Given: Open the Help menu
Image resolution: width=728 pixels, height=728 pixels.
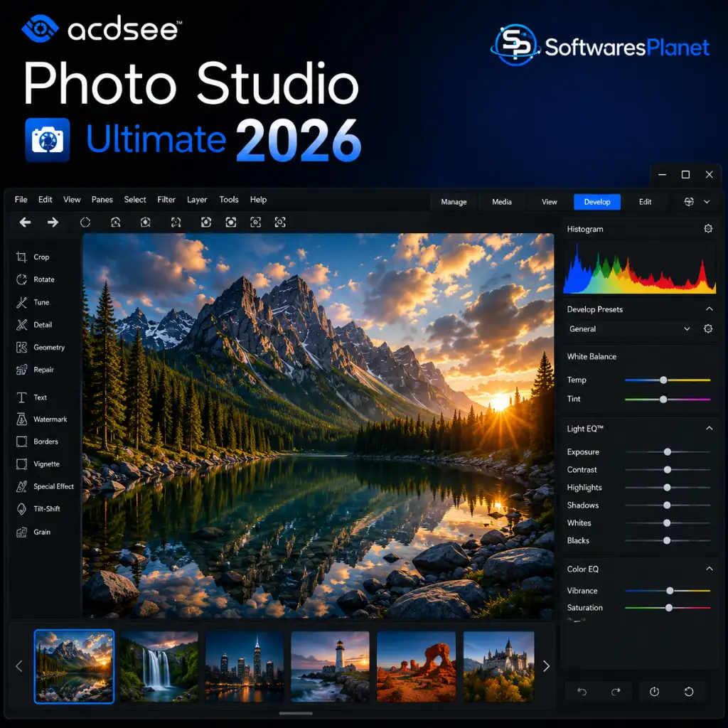Looking at the screenshot, I should [x=258, y=200].
